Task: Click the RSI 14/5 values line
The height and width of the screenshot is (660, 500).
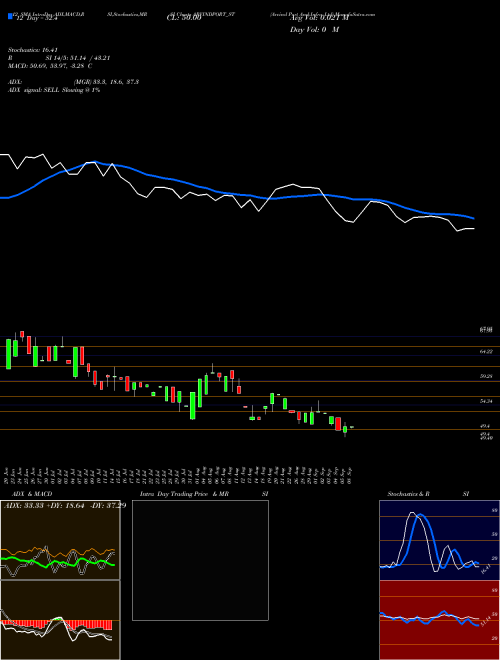Action: (59, 58)
